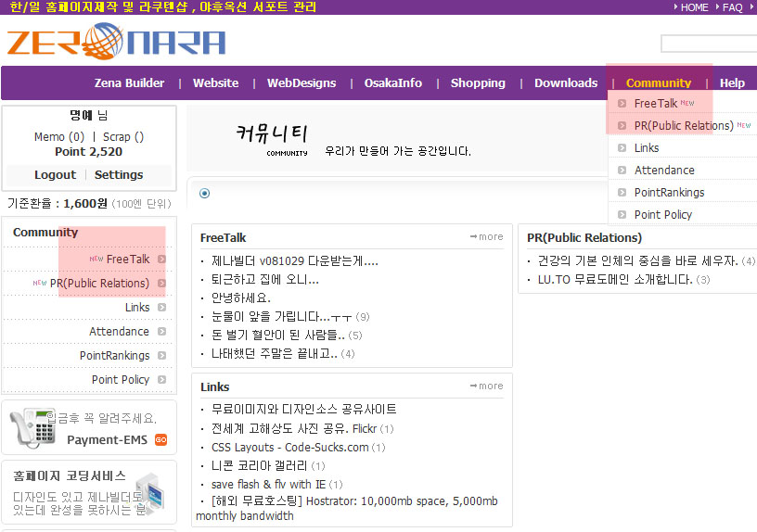Click arrow icon beside sidebar PointRankings

[161, 356]
